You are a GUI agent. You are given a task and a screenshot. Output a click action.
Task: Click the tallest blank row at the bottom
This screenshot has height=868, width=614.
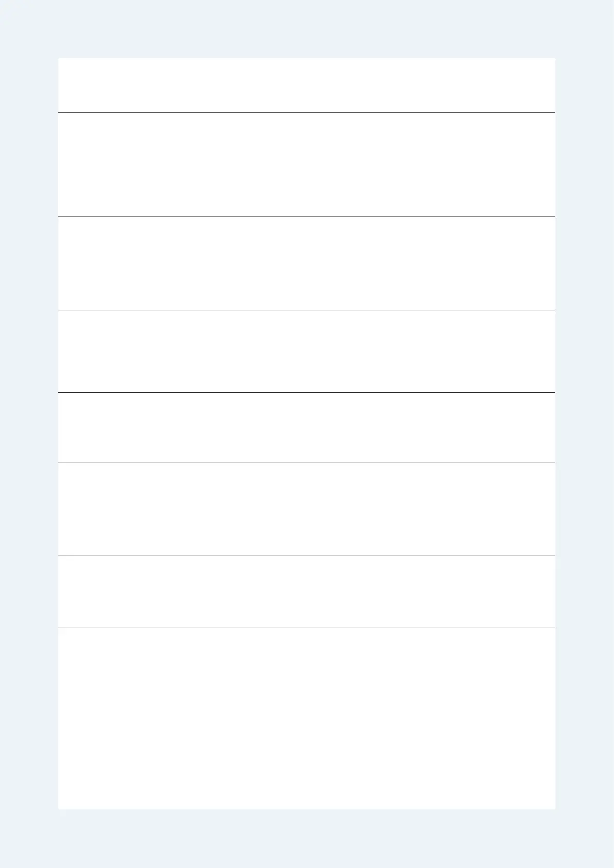306,718
